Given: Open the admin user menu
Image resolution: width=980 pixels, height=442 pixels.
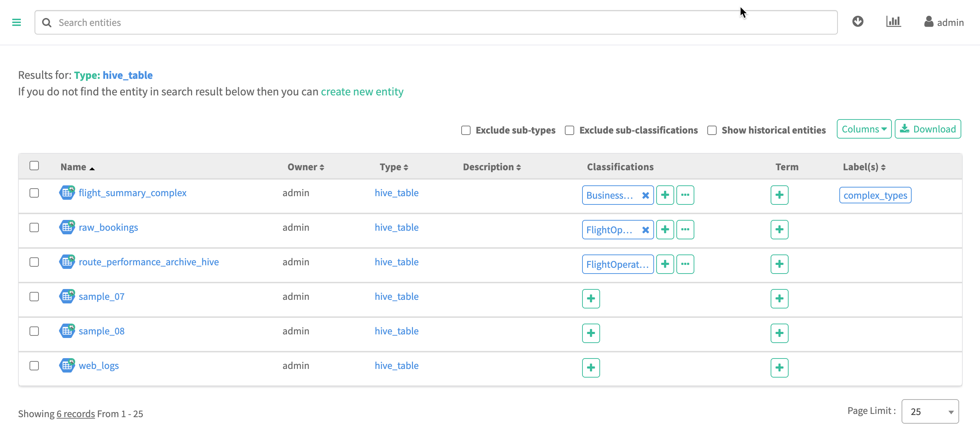Looking at the screenshot, I should (944, 22).
